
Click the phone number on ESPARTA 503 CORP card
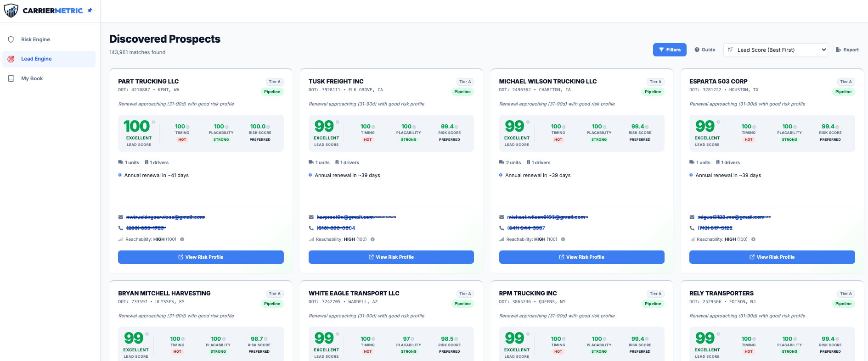tap(715, 228)
